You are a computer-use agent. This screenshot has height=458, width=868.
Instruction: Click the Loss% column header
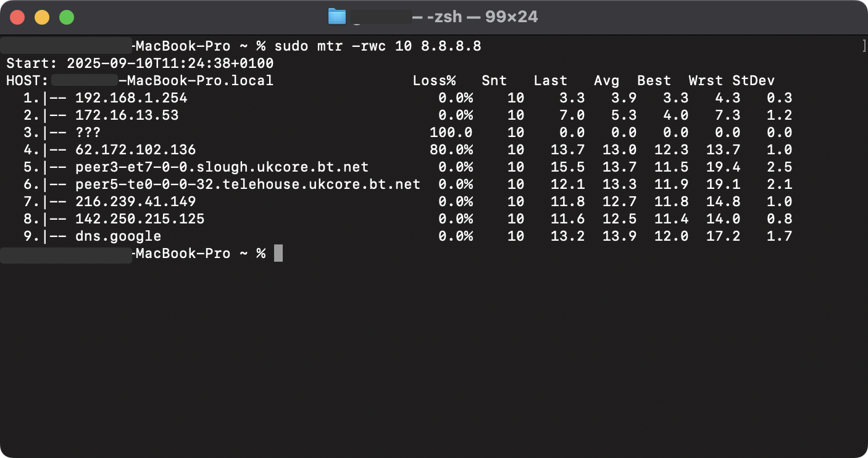pos(434,80)
